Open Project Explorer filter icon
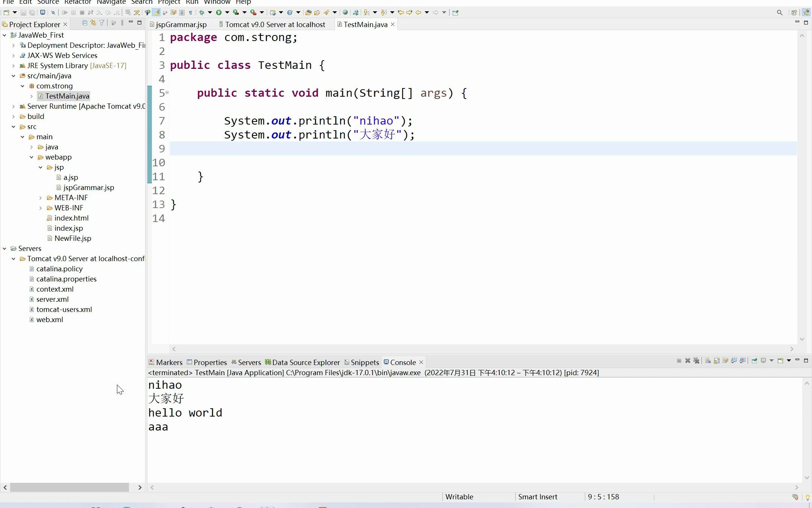This screenshot has width=812, height=508. (102, 23)
